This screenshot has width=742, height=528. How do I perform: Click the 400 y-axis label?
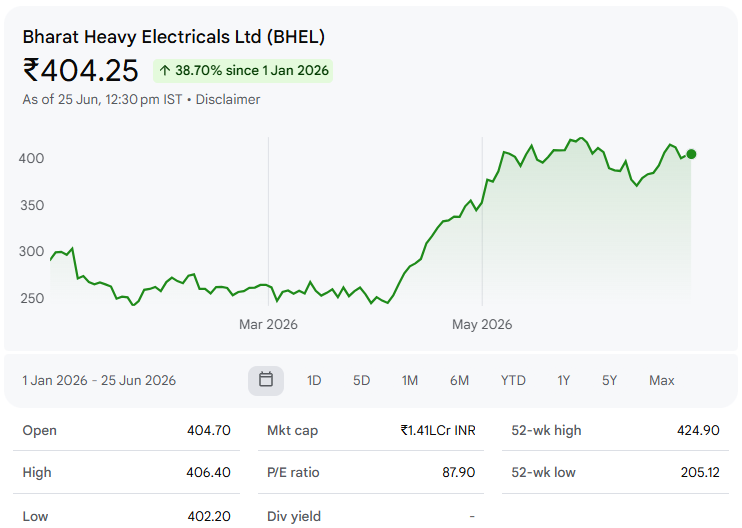[x=31, y=158]
